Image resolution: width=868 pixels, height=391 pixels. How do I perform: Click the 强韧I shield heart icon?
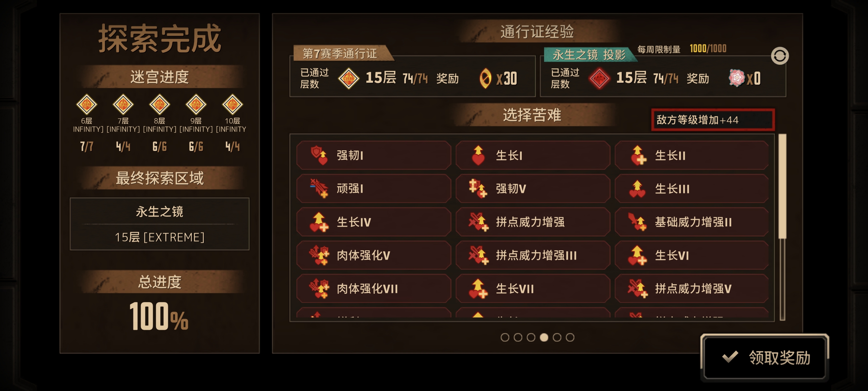point(319,155)
